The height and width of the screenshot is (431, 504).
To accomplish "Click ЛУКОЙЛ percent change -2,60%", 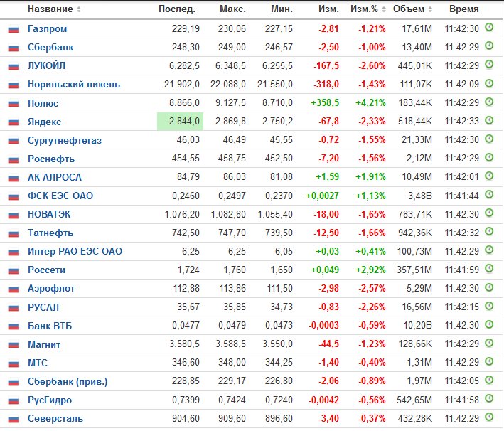I will point(372,66).
